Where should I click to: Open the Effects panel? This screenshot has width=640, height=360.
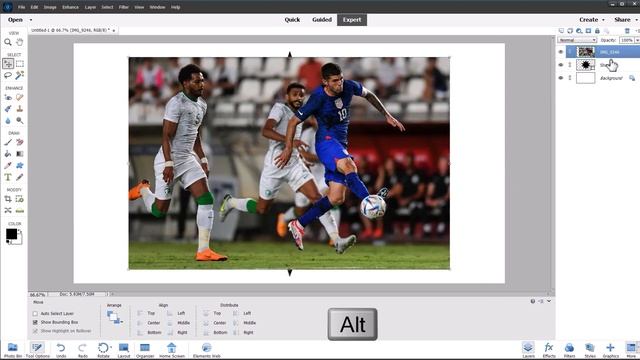[549, 350]
